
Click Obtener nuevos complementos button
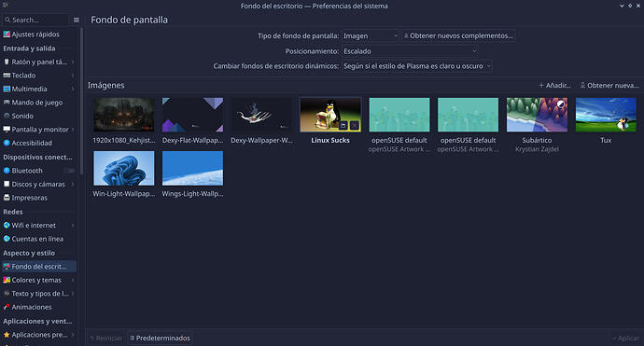[x=458, y=36]
